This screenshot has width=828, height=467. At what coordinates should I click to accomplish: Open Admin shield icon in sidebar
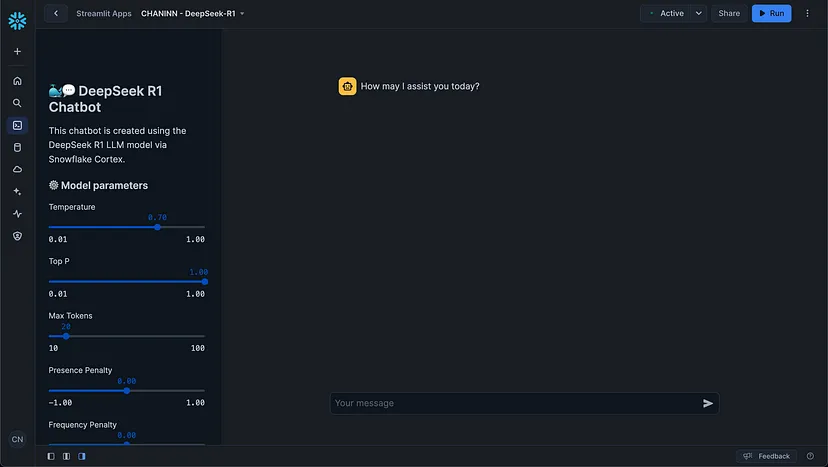[x=17, y=236]
